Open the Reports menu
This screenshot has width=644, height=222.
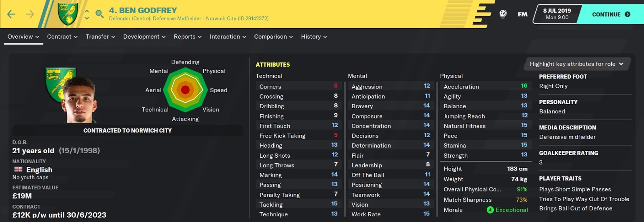(x=188, y=37)
